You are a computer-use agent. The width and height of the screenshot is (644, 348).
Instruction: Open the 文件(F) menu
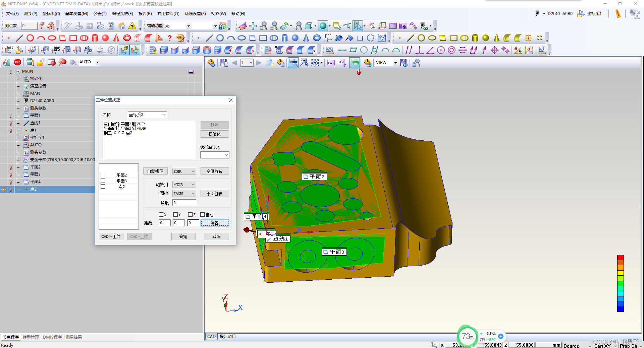click(x=12, y=14)
